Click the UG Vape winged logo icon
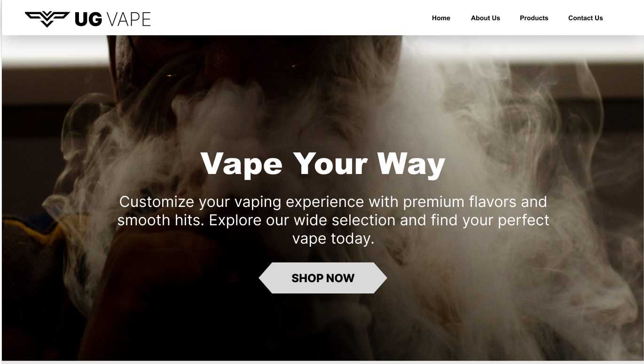 (x=47, y=19)
